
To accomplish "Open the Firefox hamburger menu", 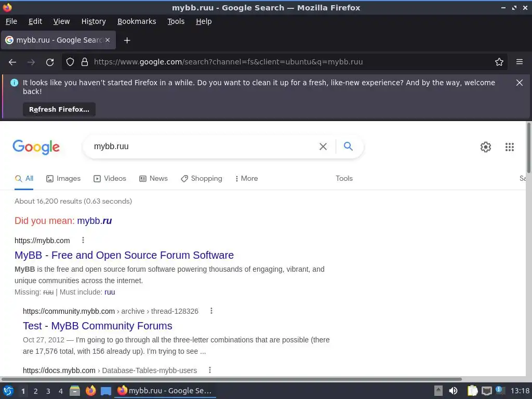I will click(x=520, y=62).
